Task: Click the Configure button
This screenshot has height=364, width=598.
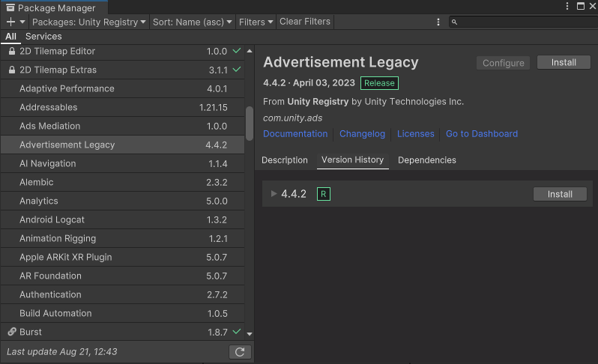Action: click(503, 63)
